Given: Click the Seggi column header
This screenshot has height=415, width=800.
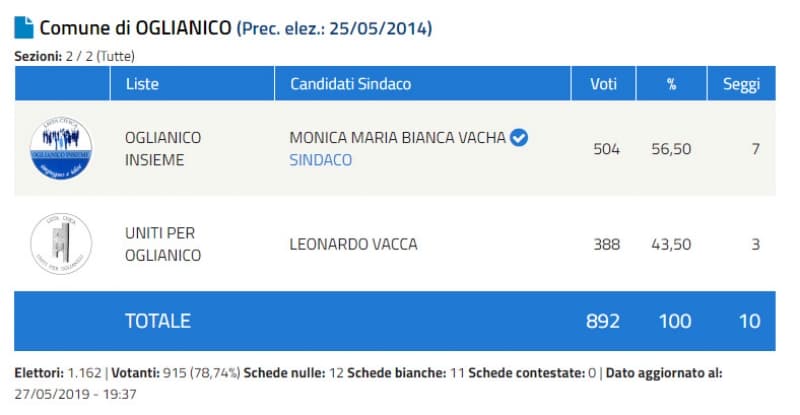Looking at the screenshot, I should point(741,83).
